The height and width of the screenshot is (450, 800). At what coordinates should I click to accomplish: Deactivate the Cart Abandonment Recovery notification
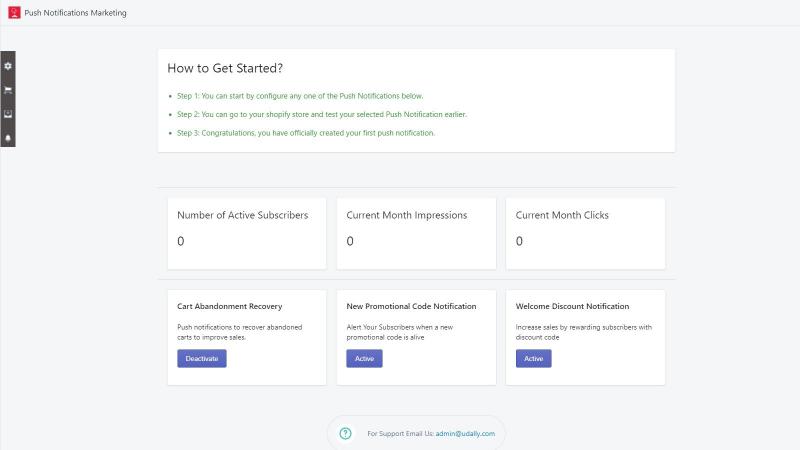[x=202, y=358]
